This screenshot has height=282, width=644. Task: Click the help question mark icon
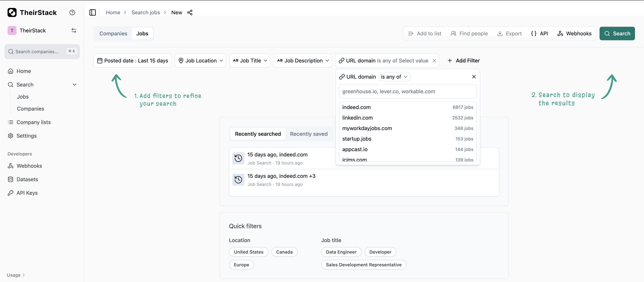click(x=72, y=12)
